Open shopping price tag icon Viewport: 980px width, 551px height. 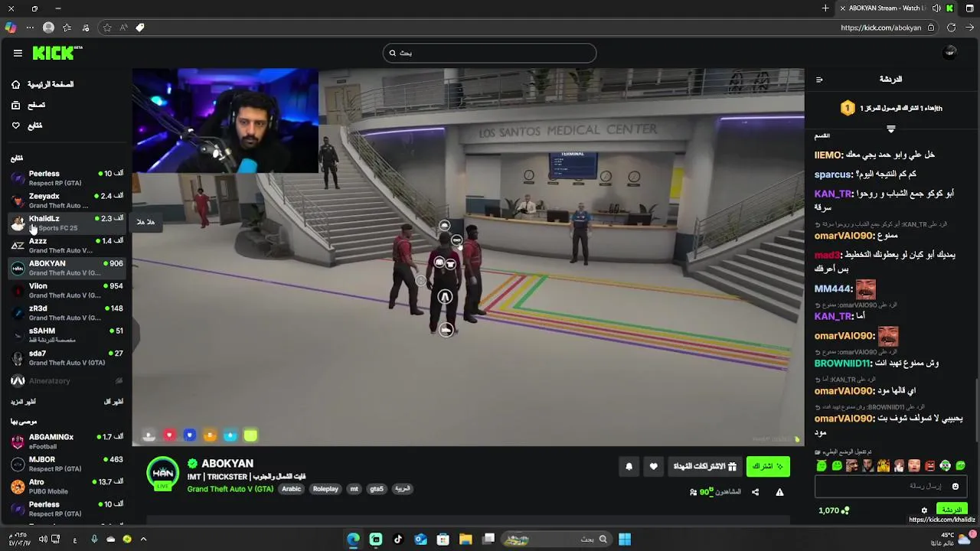[x=140, y=28]
